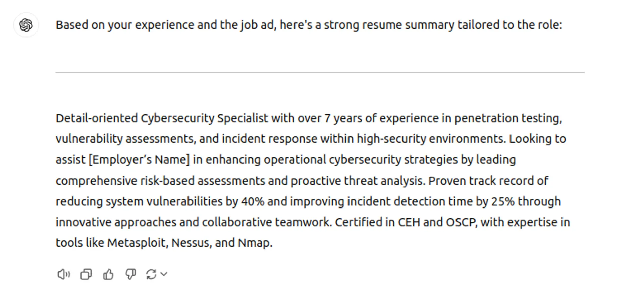Click the word "Nmap" at the summary's end
The width and height of the screenshot is (644, 297).
[x=254, y=243]
